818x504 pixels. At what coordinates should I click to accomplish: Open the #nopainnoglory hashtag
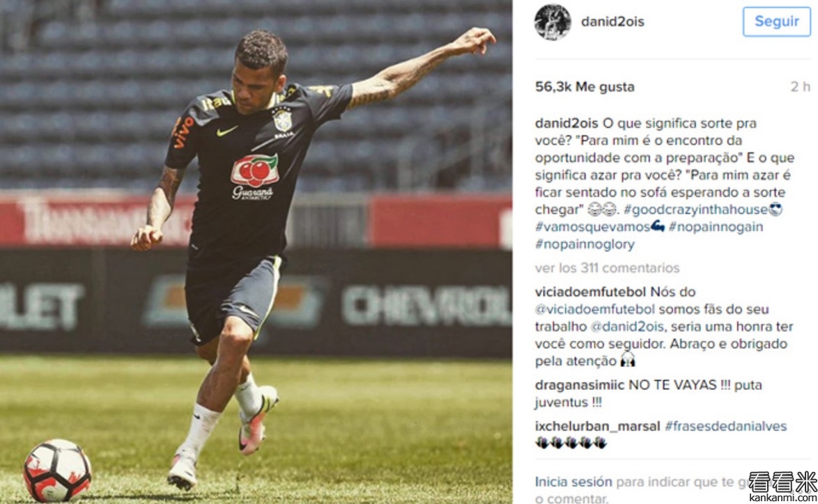(x=585, y=244)
